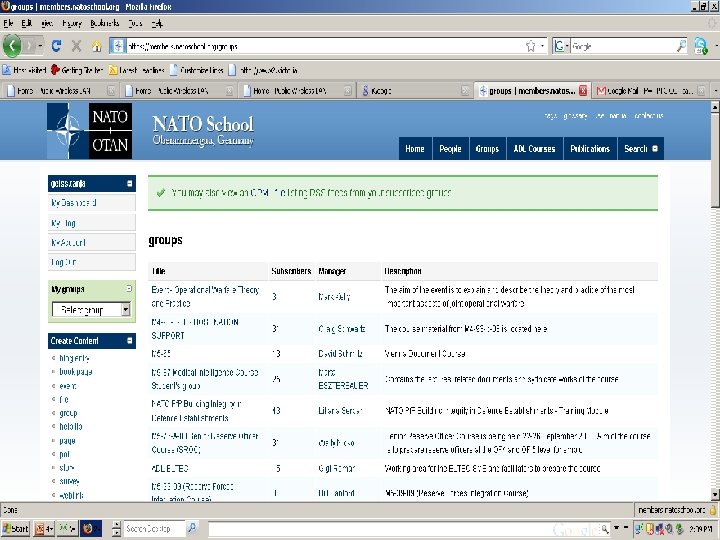Click the Log Out sidebar link
Image resolution: width=720 pixels, height=540 pixels.
pos(63,262)
